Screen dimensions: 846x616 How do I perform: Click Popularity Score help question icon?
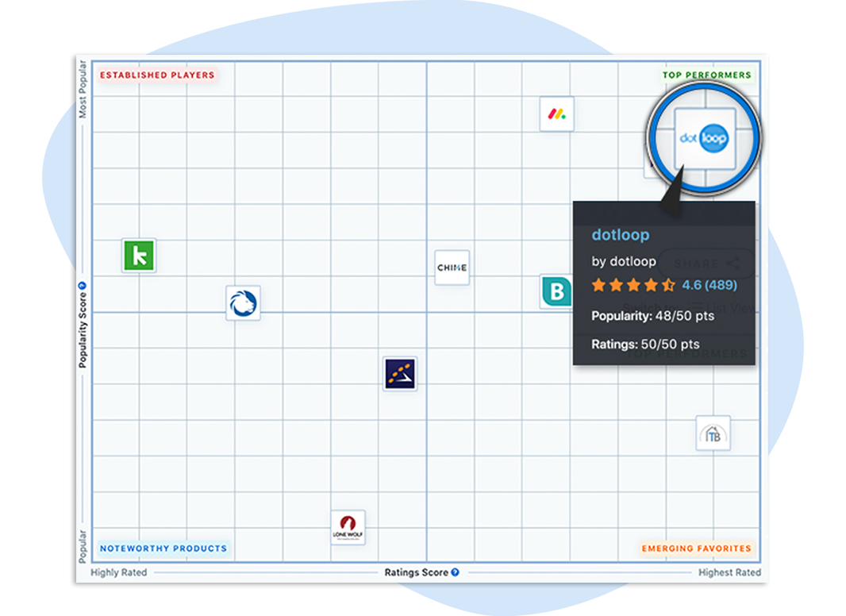[83, 286]
